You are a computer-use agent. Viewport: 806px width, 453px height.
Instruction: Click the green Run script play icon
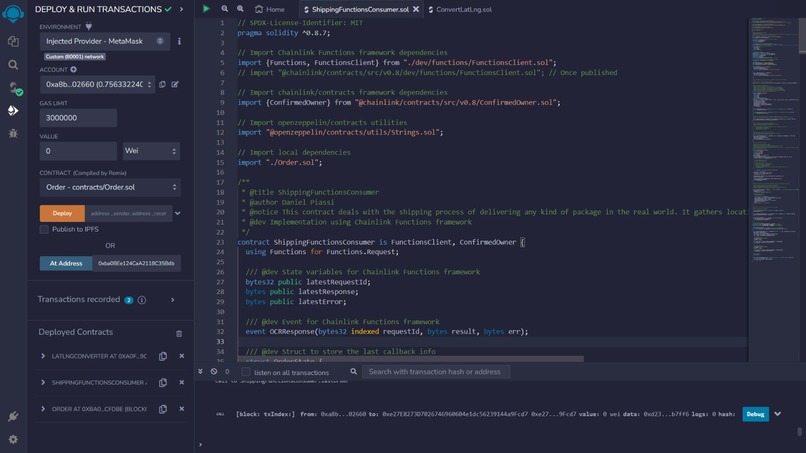pos(206,9)
